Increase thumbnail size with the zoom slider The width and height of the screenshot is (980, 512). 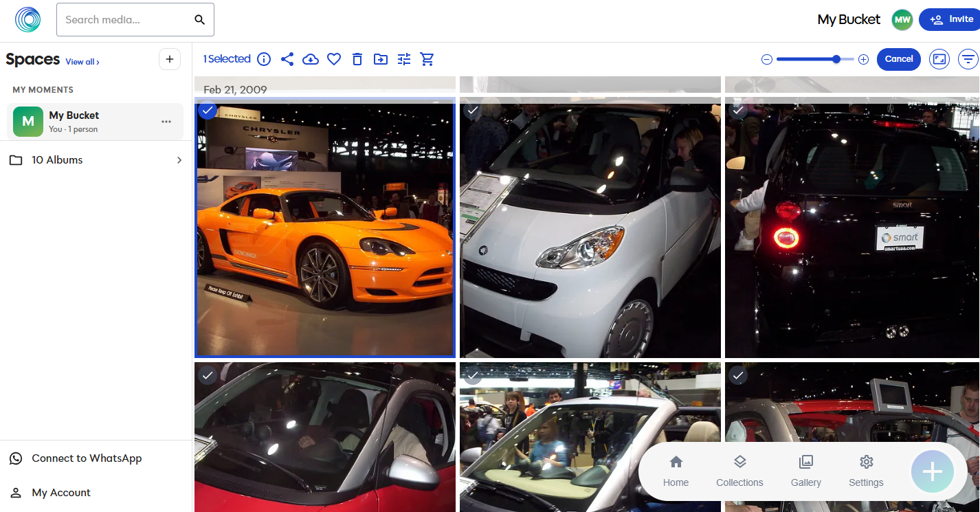click(x=863, y=59)
